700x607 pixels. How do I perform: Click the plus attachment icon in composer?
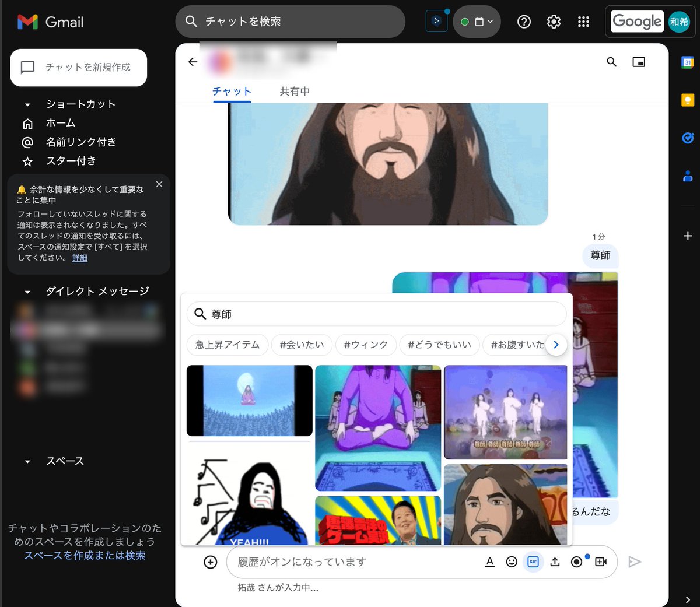coord(211,562)
